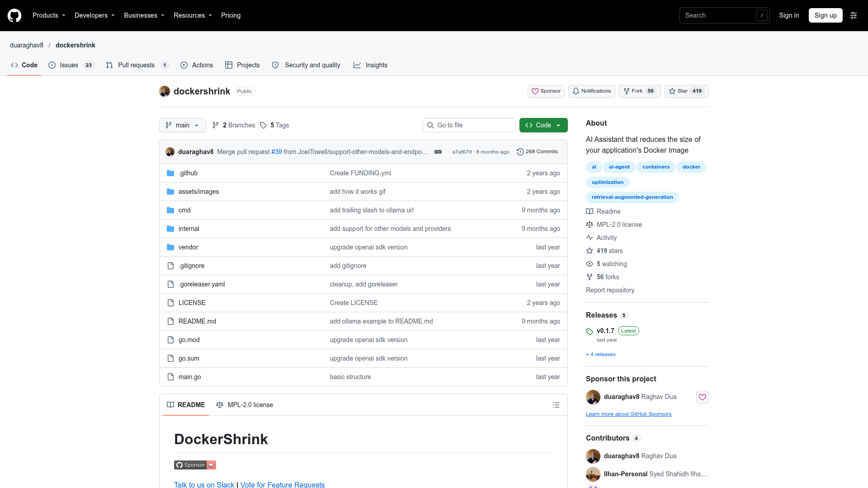Open the internal folder

[189, 229]
